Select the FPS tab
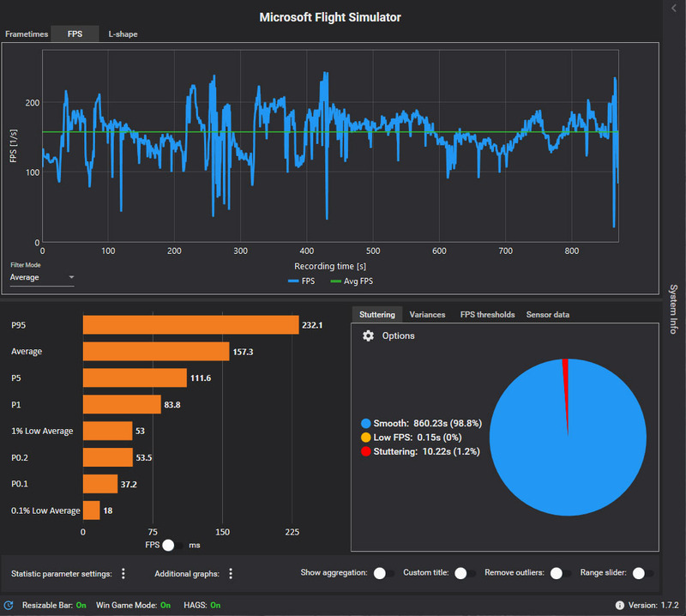686x616 pixels. [75, 34]
